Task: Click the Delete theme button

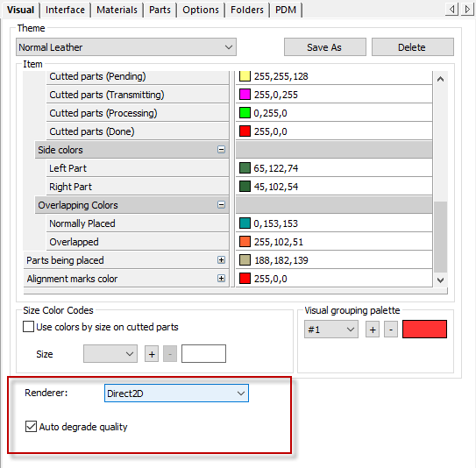Action: point(413,47)
